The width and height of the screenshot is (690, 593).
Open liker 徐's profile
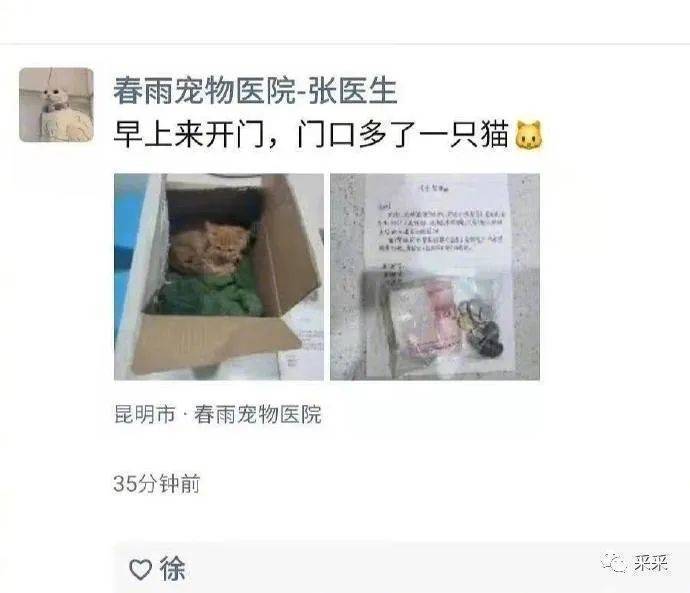click(x=172, y=569)
